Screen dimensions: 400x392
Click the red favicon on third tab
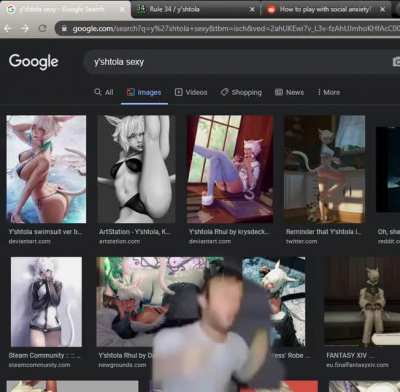click(x=271, y=10)
